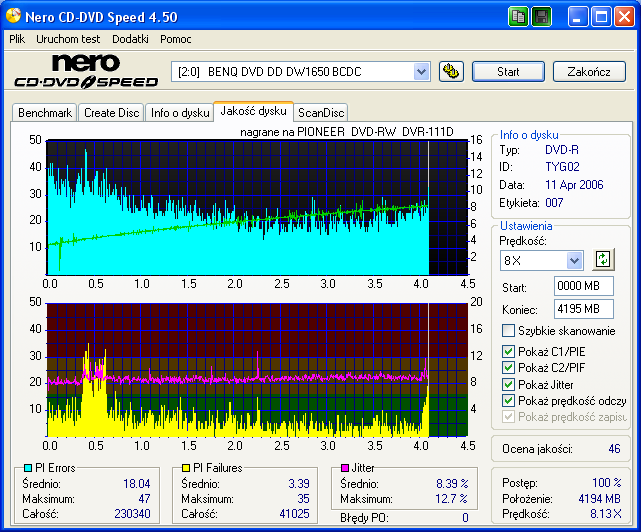Toggle Pokaż prędkość odczytu checkbox
This screenshot has width=641, height=532.
[x=508, y=400]
